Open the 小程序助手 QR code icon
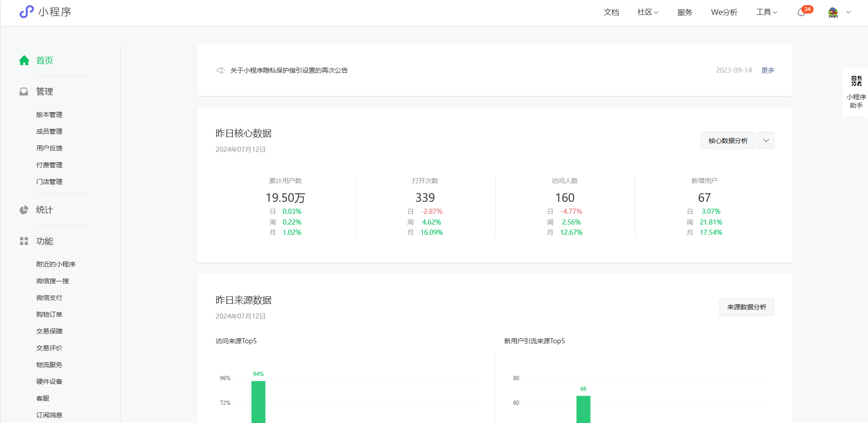Screen dimensions: 868x423 coord(856,81)
